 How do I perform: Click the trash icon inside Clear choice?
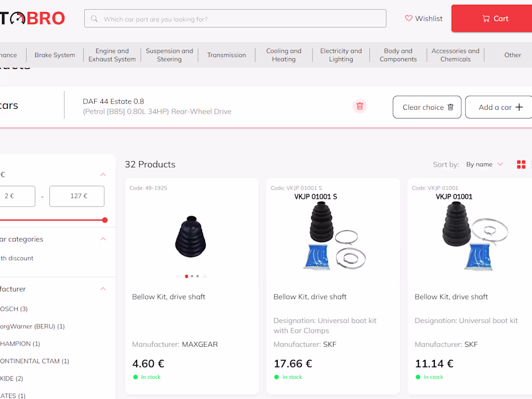(450, 107)
